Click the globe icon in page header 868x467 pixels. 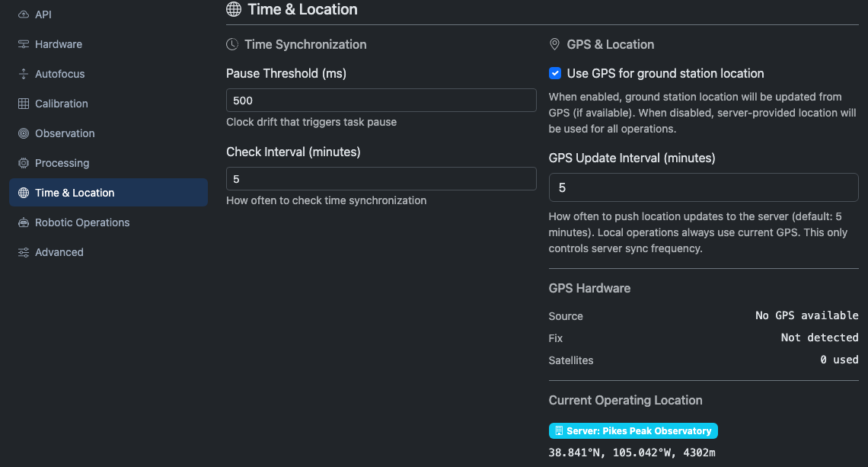(x=234, y=9)
